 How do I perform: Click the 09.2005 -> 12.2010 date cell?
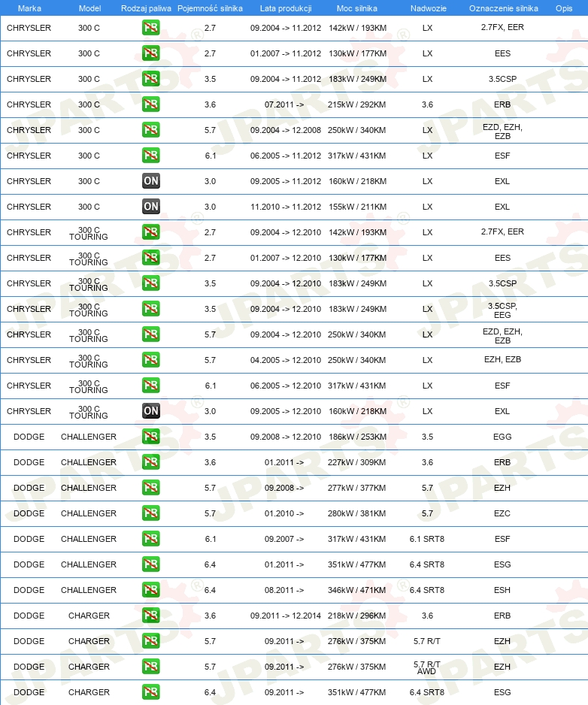point(286,411)
